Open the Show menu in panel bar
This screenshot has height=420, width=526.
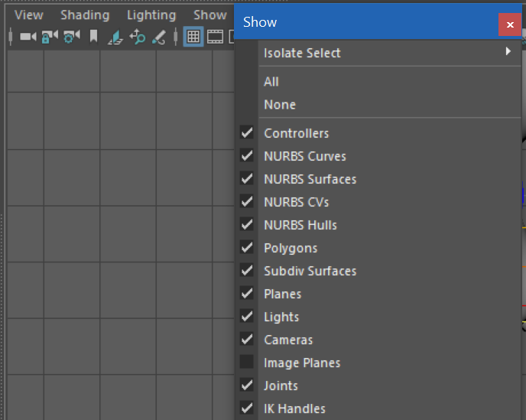coord(210,15)
